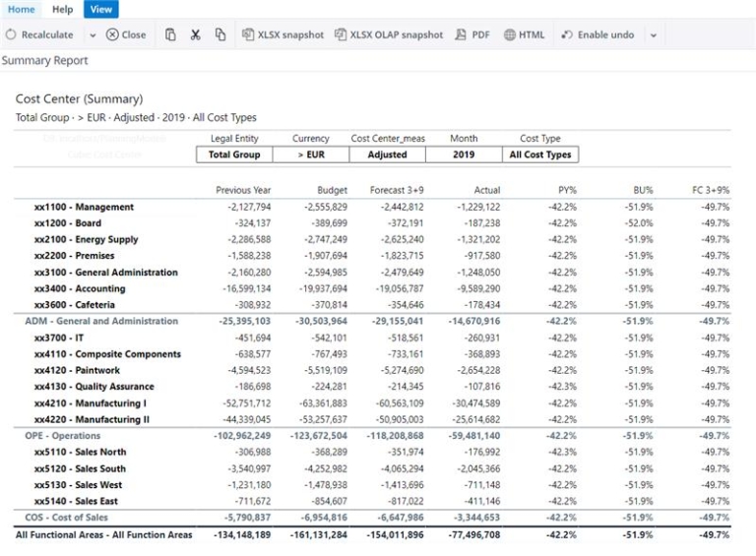756x556 pixels.
Task: Click All Functional Areas total row label
Action: (103, 534)
